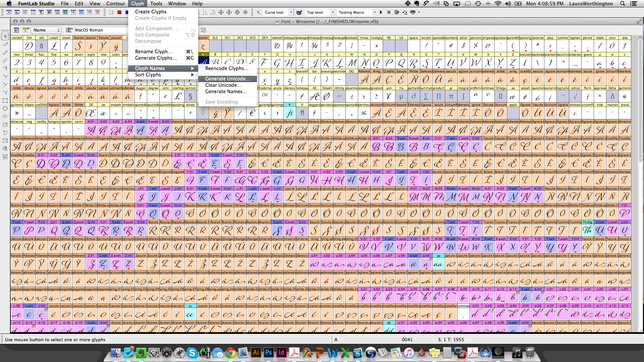The width and height of the screenshot is (644, 362).
Task: Select Reencode Glyphs... in submenu
Action: tap(227, 68)
